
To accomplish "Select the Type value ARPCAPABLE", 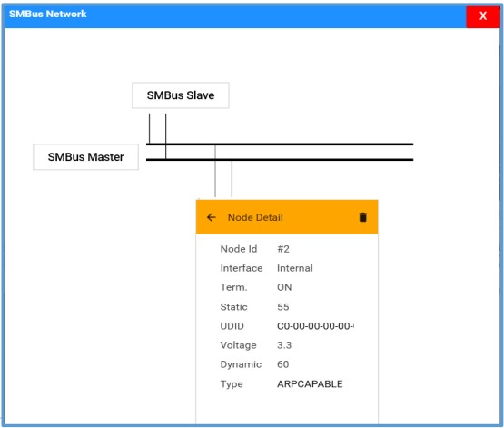I will coord(310,384).
